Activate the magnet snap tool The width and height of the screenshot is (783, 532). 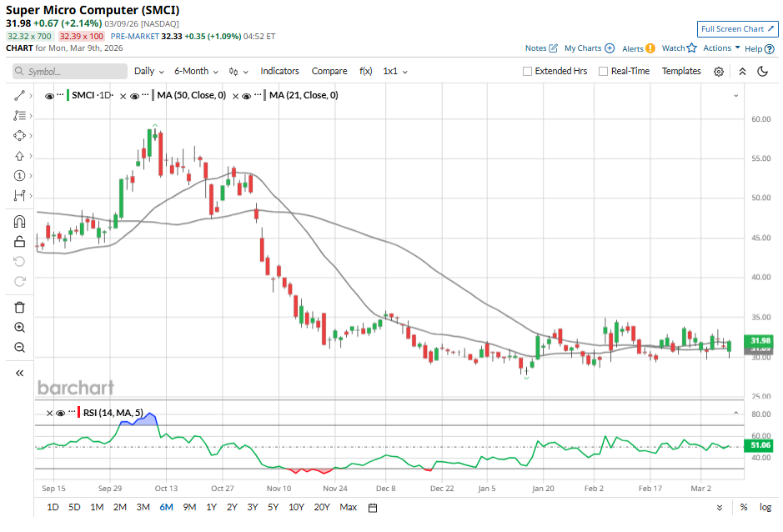19,222
